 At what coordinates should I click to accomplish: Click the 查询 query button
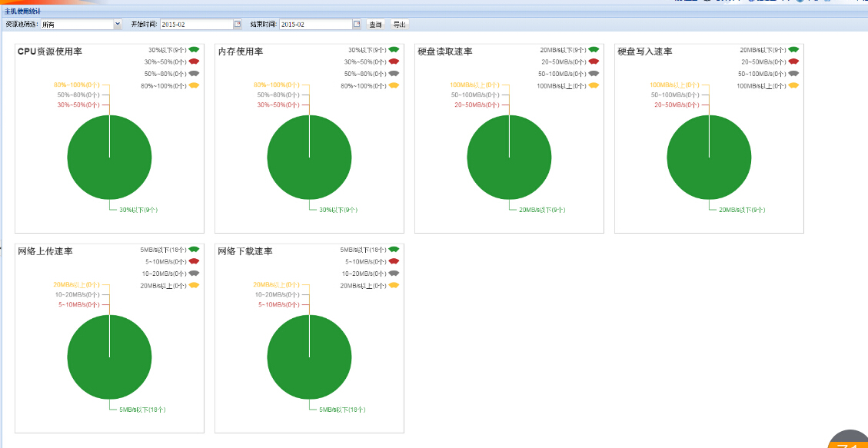coord(375,25)
